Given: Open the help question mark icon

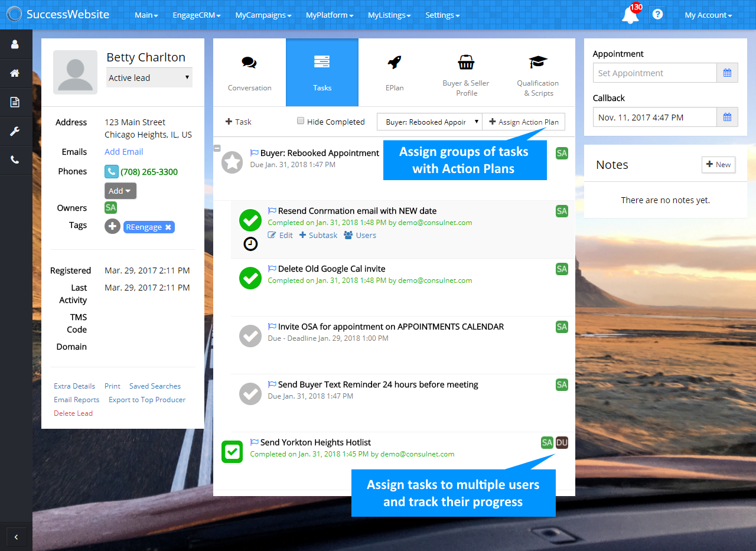Looking at the screenshot, I should (x=657, y=14).
